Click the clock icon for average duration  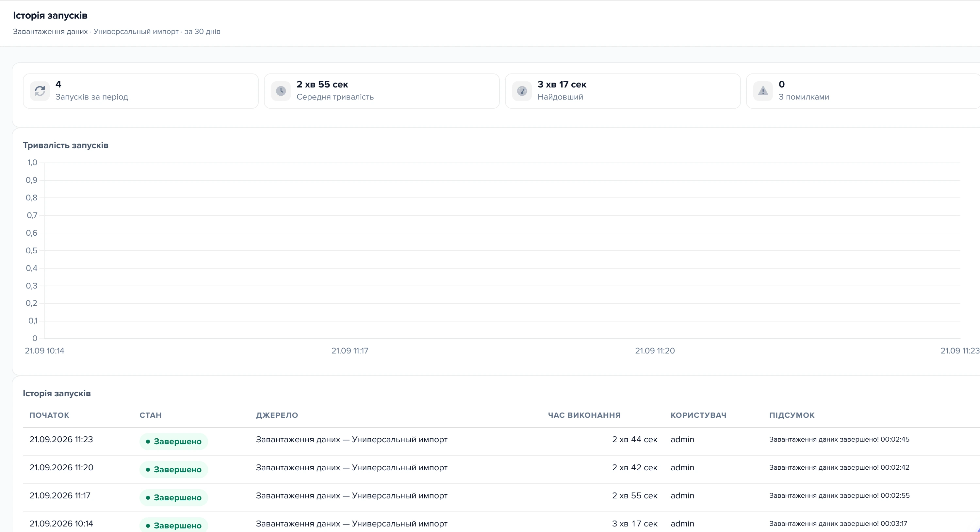point(281,91)
